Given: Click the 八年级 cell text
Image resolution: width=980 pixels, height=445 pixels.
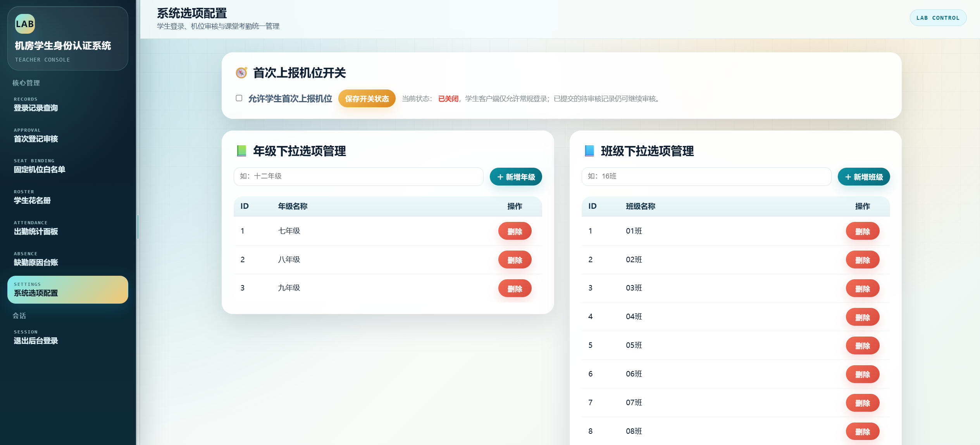Looking at the screenshot, I should 289,259.
